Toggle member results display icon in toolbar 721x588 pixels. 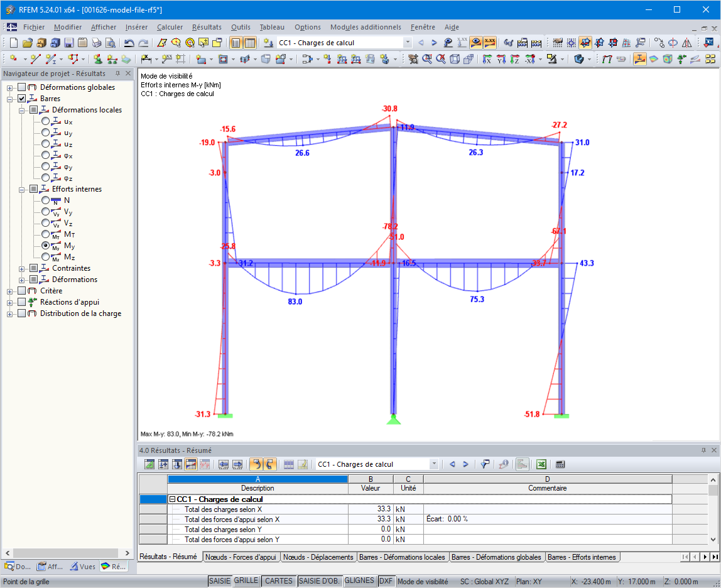tap(639, 59)
